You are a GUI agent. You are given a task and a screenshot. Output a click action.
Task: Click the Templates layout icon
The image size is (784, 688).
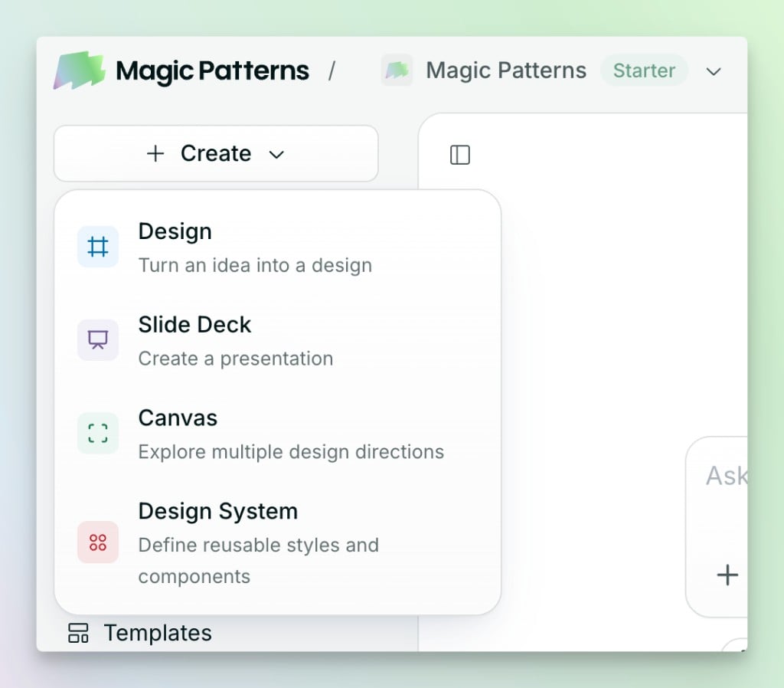tap(79, 633)
